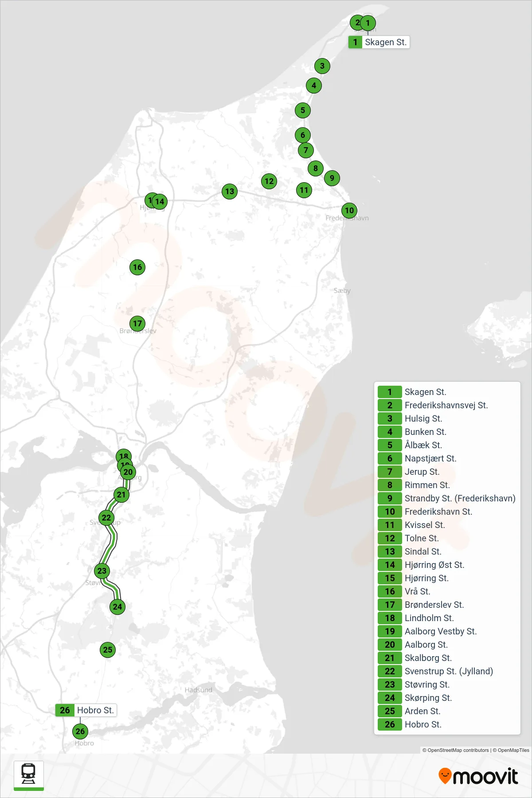This screenshot has width=532, height=798.
Task: Click legend entry Skagen St.
Action: pos(447,392)
